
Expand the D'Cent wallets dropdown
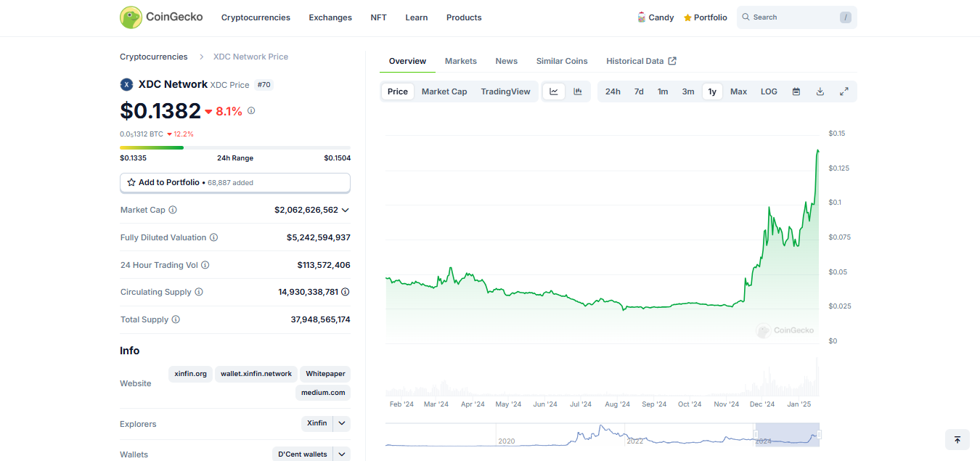click(342, 454)
